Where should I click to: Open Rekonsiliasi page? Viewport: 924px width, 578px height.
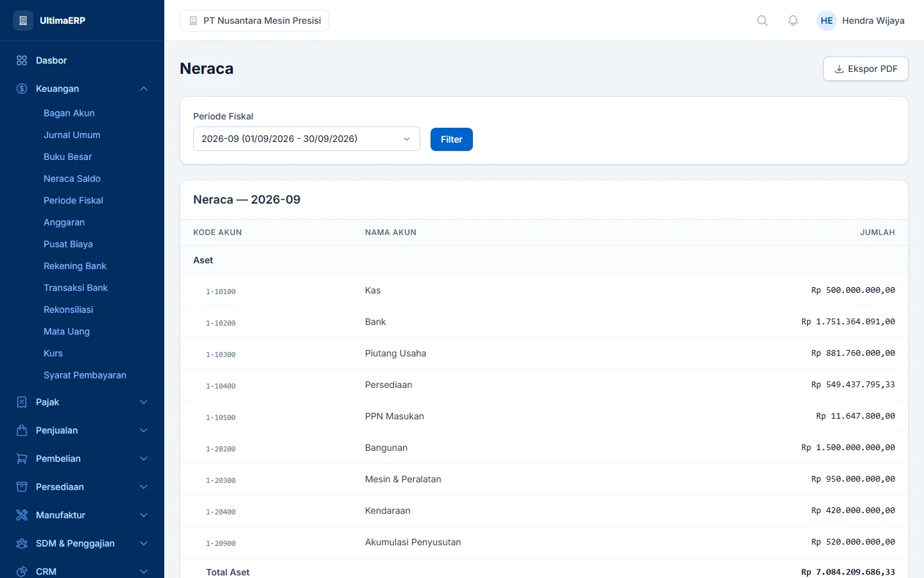point(69,310)
